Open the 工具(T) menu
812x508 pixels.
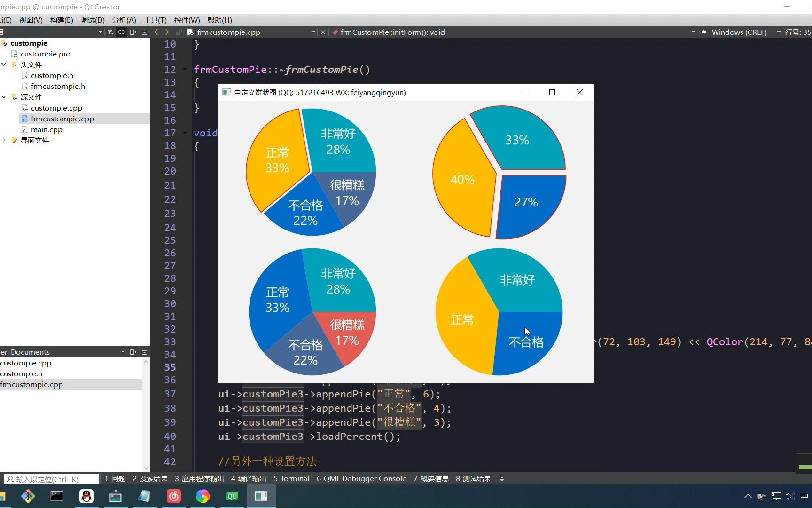click(x=155, y=20)
